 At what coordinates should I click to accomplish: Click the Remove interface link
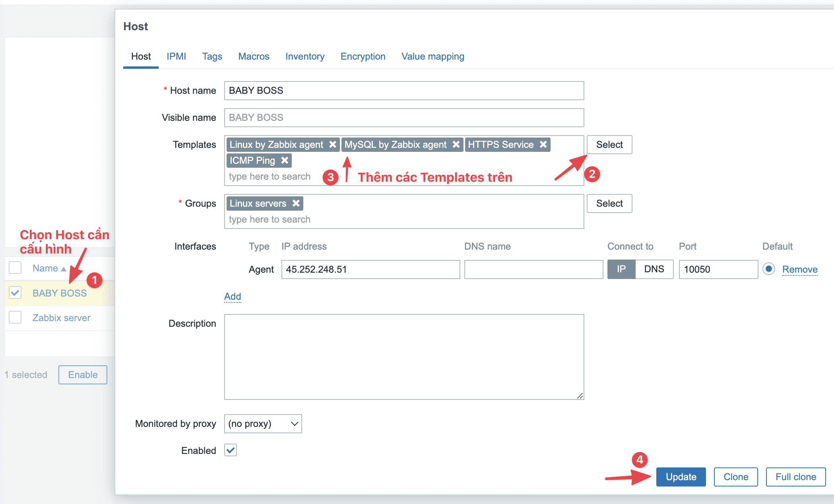(800, 269)
